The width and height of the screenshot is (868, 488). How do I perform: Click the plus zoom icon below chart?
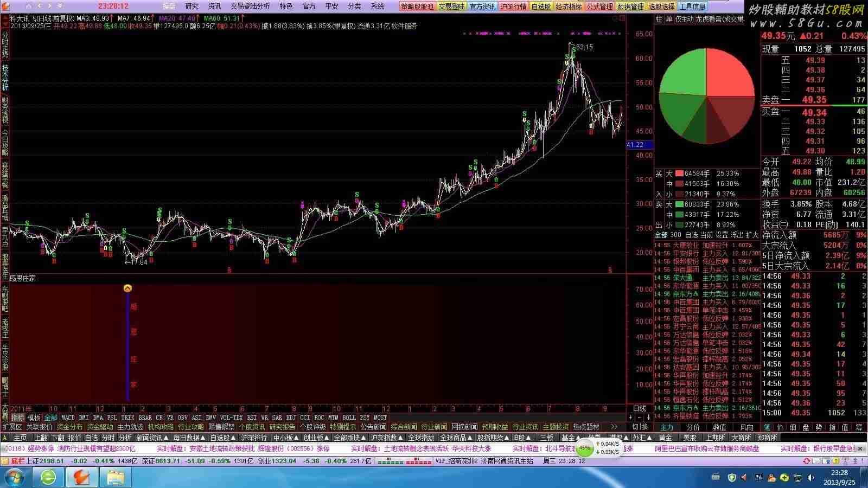click(630, 418)
